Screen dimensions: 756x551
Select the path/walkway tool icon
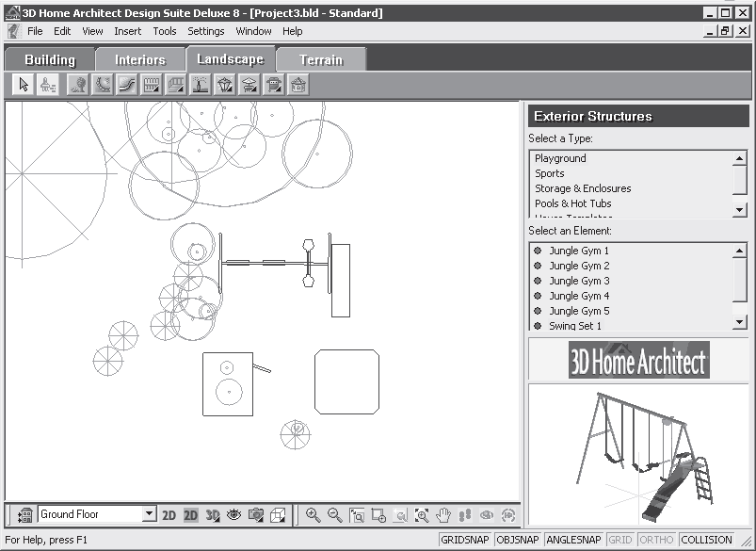[127, 85]
